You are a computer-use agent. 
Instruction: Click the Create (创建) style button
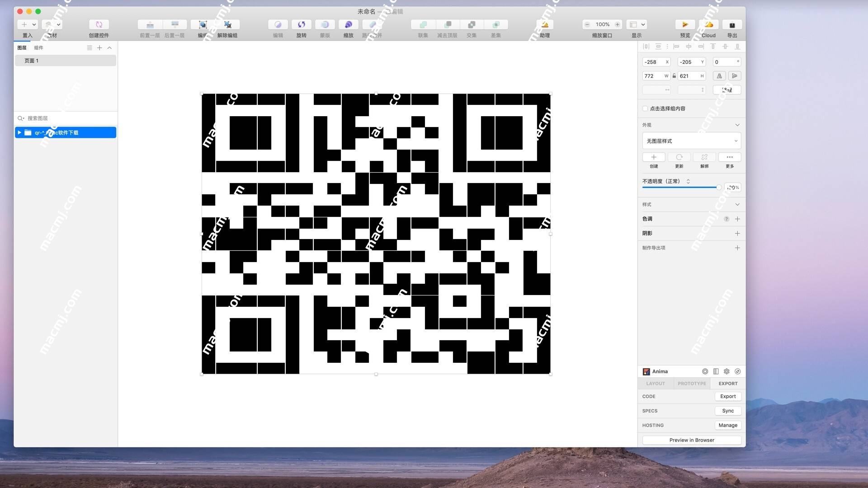pyautogui.click(x=654, y=157)
